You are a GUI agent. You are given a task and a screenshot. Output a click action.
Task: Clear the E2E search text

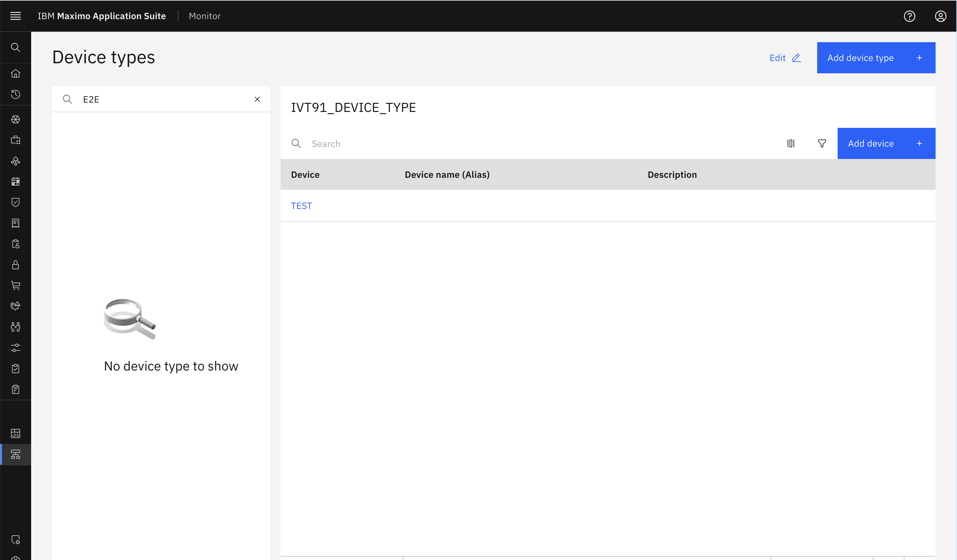[257, 99]
